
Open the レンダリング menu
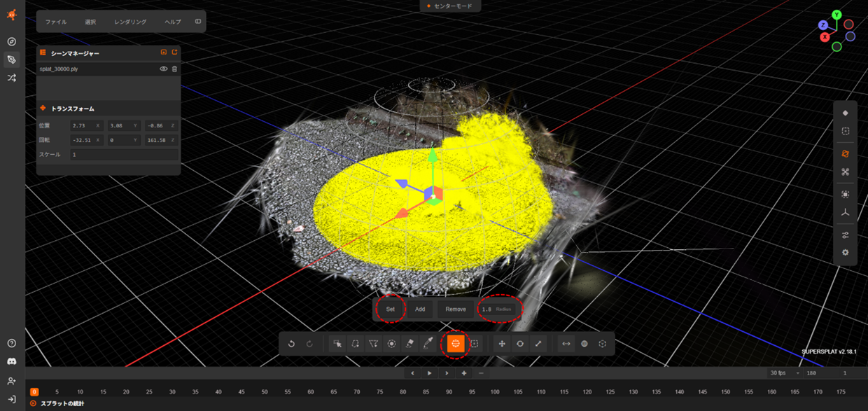click(x=130, y=22)
